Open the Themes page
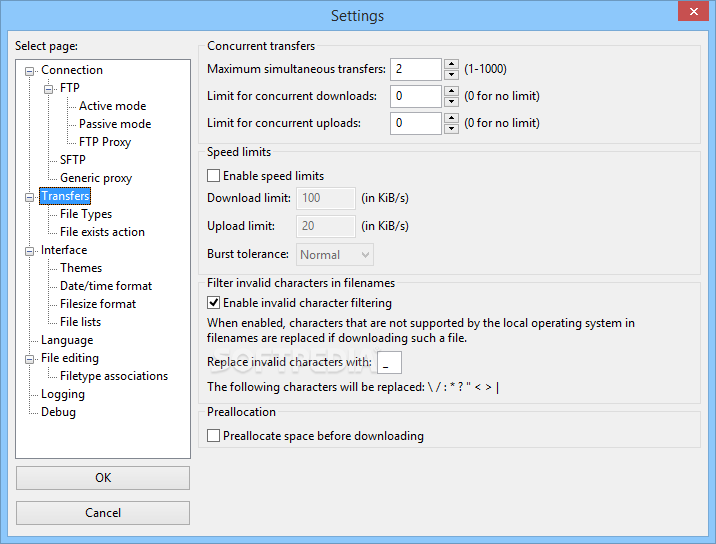The height and width of the screenshot is (544, 716). click(x=81, y=268)
